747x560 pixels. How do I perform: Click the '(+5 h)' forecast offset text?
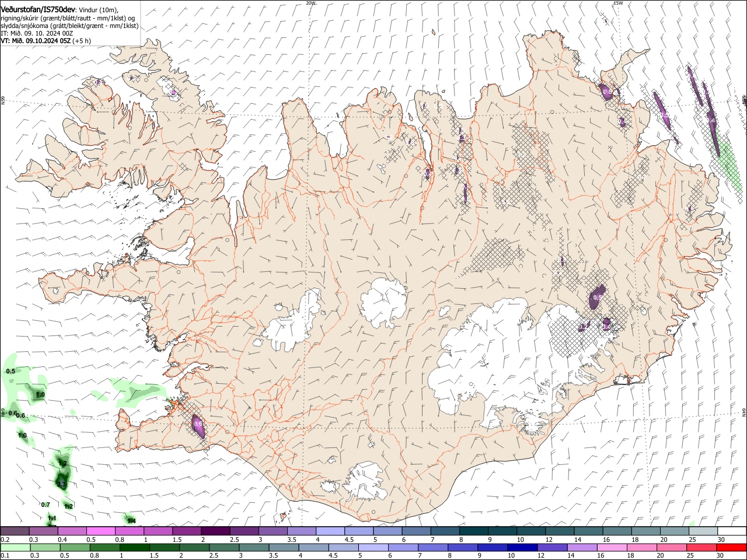82,41
